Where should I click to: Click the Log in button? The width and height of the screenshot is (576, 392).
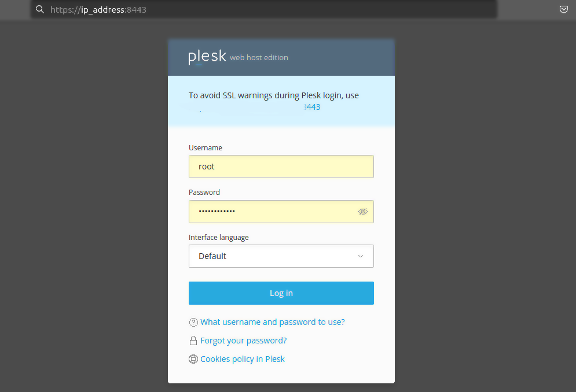click(x=281, y=293)
